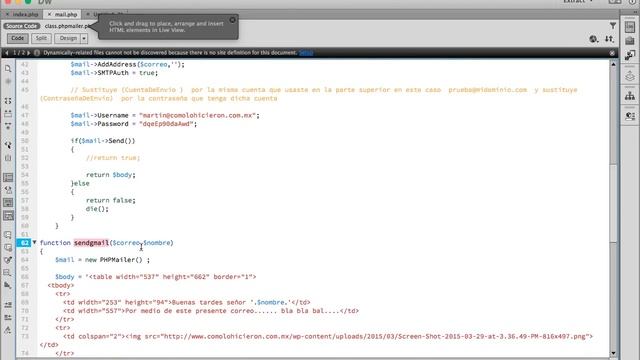This screenshot has height=360, width=640.
Task: Open the bottom globe-list panel in right dock
Action: point(630,116)
